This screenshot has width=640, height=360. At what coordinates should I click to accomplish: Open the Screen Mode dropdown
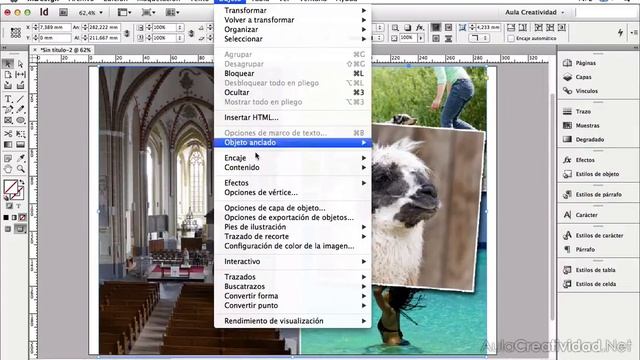tap(148, 13)
